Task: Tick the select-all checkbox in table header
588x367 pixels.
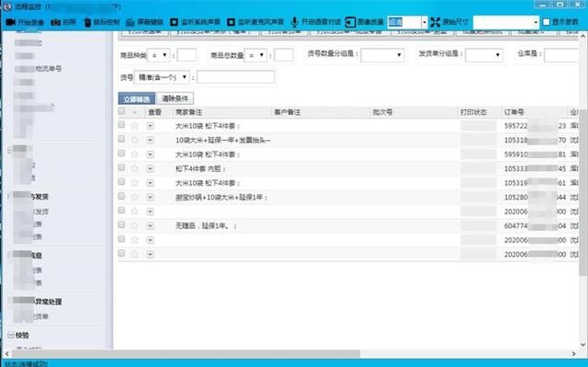Action: (x=121, y=110)
